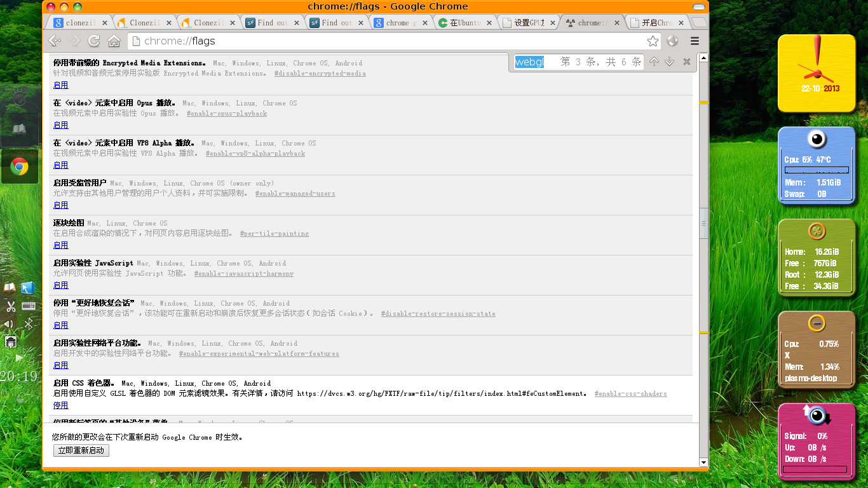868x488 pixels.
Task: Click the minus icon on process widget
Action: tap(817, 323)
